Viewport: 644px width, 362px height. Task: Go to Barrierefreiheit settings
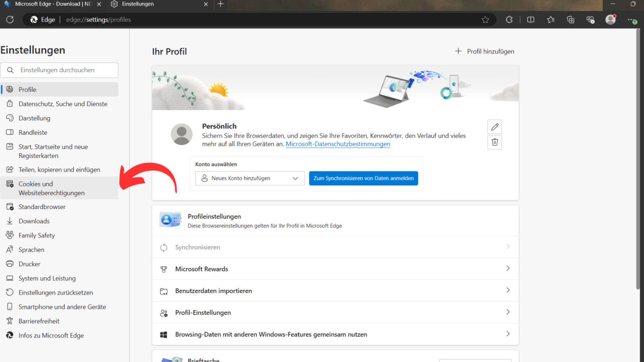[x=60, y=321]
